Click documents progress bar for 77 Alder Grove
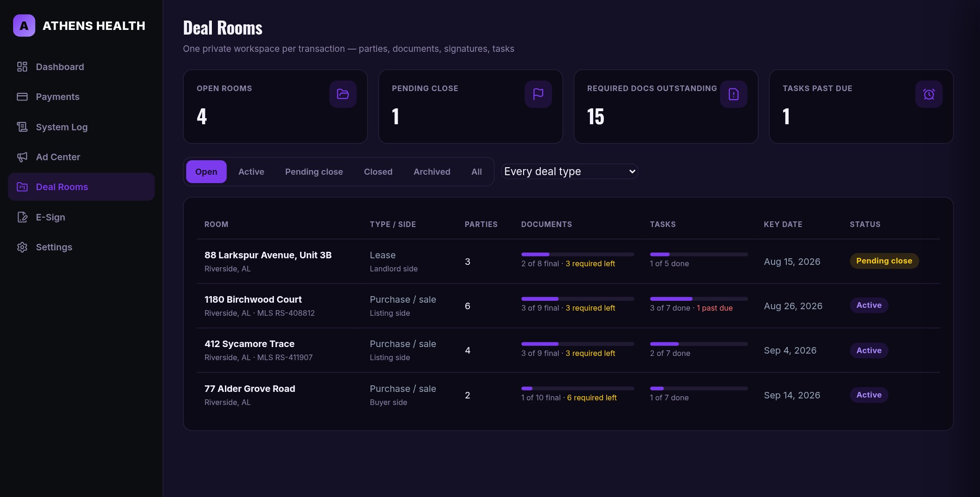Image resolution: width=980 pixels, height=497 pixels. [578, 388]
